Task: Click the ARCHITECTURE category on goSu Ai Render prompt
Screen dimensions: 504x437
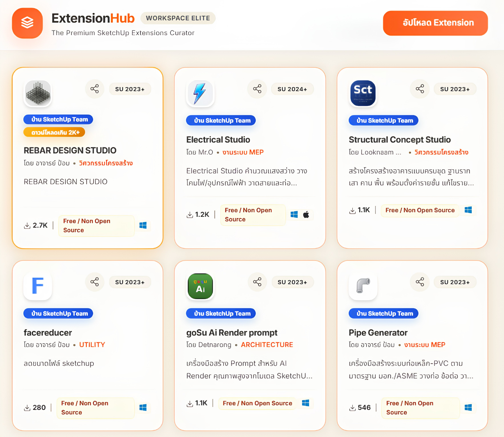Action: 267,345
